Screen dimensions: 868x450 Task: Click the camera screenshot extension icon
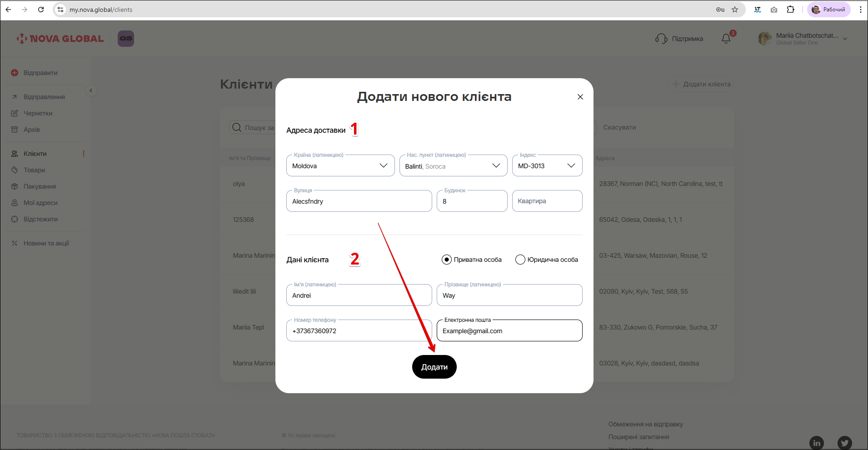pos(774,10)
